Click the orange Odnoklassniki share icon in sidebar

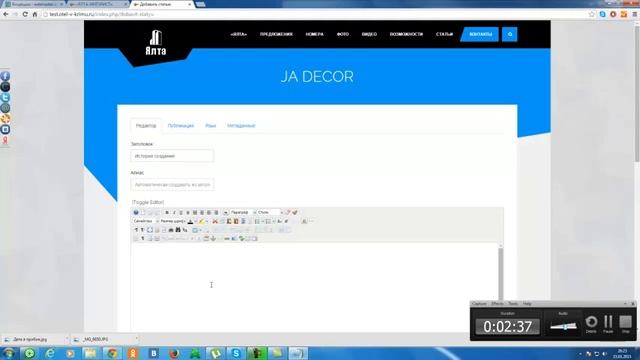(x=5, y=119)
